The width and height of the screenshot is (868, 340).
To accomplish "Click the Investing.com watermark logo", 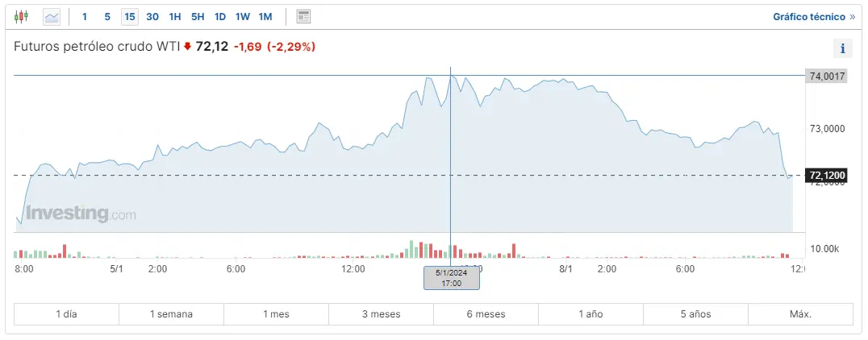I will tap(81, 214).
